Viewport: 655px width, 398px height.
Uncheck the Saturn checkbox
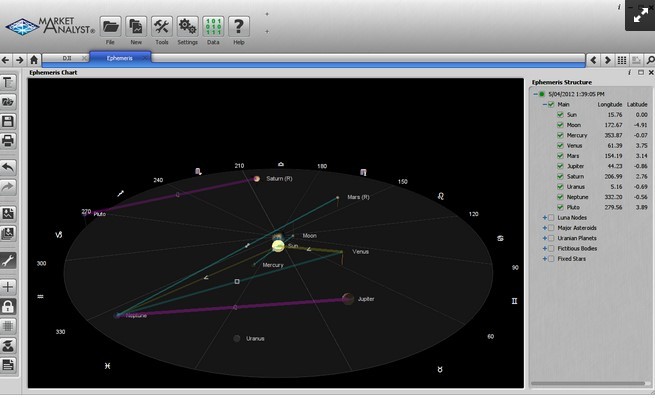(560, 176)
